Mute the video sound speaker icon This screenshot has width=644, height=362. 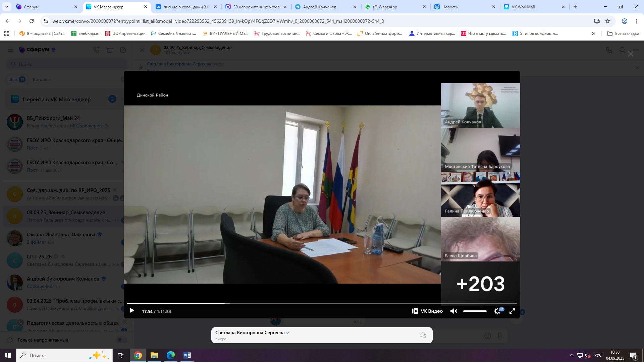[x=453, y=311]
